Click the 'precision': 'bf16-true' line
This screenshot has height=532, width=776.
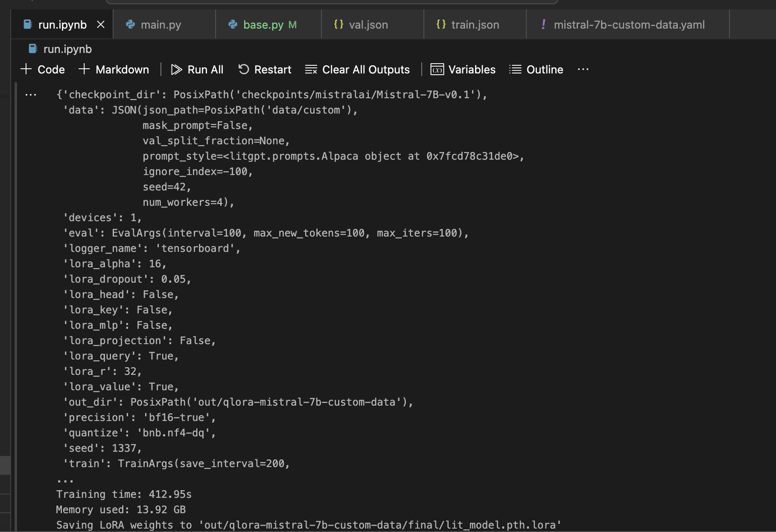click(139, 418)
